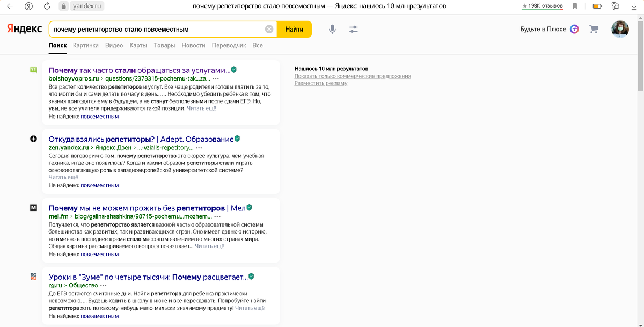Click verified badge next to Мел title
The width and height of the screenshot is (644, 327).
pos(249,207)
